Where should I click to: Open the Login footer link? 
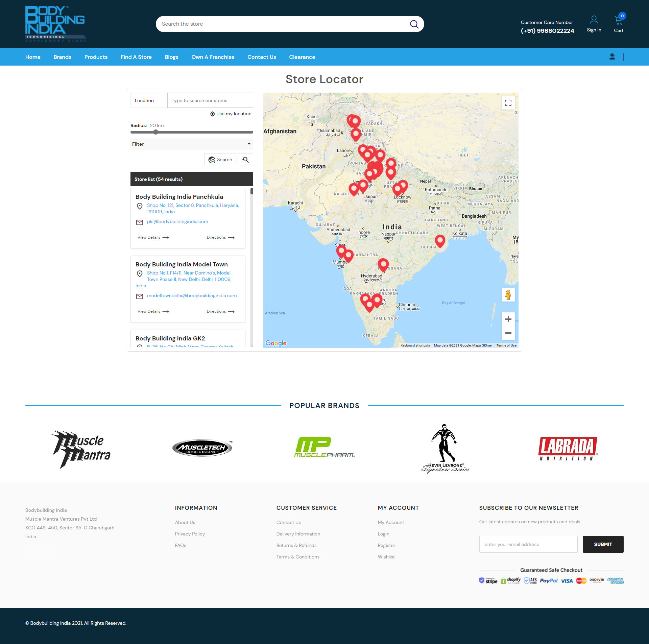384,534
